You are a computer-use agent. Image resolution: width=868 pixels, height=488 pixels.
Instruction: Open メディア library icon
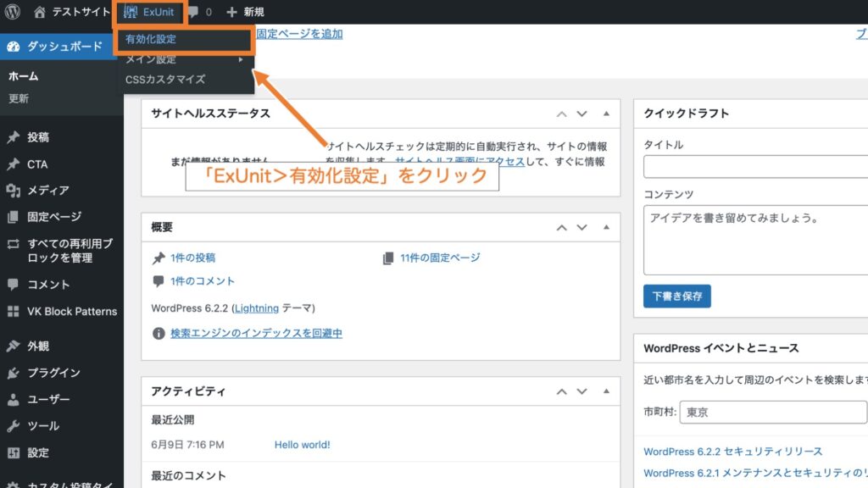pyautogui.click(x=19, y=190)
